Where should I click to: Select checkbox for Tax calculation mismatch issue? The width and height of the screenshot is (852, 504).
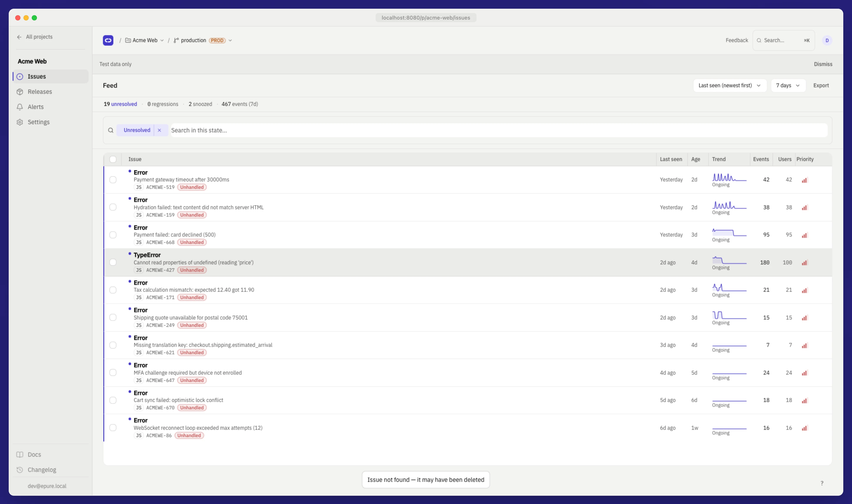[x=113, y=290]
